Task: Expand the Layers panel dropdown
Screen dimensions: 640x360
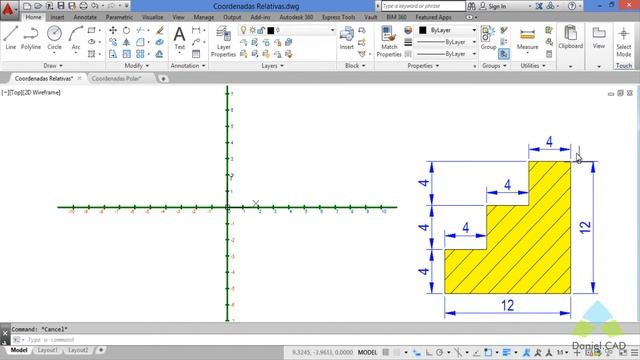Action: [x=272, y=66]
